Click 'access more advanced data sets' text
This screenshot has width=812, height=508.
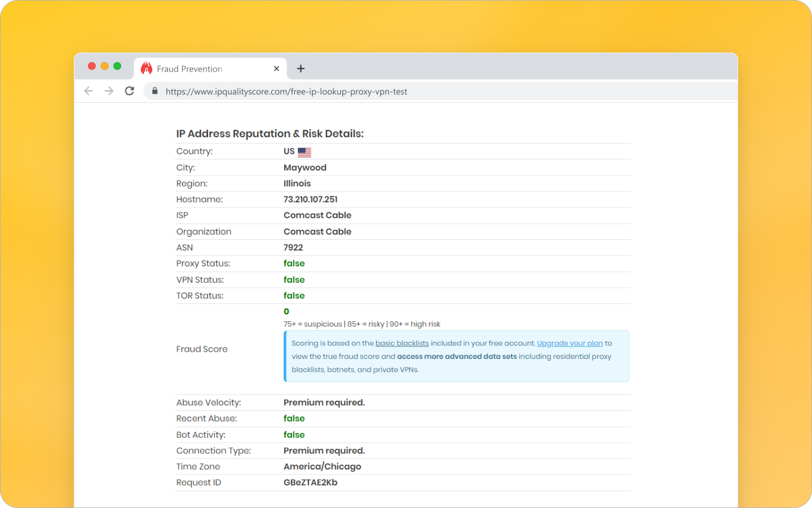click(x=457, y=356)
